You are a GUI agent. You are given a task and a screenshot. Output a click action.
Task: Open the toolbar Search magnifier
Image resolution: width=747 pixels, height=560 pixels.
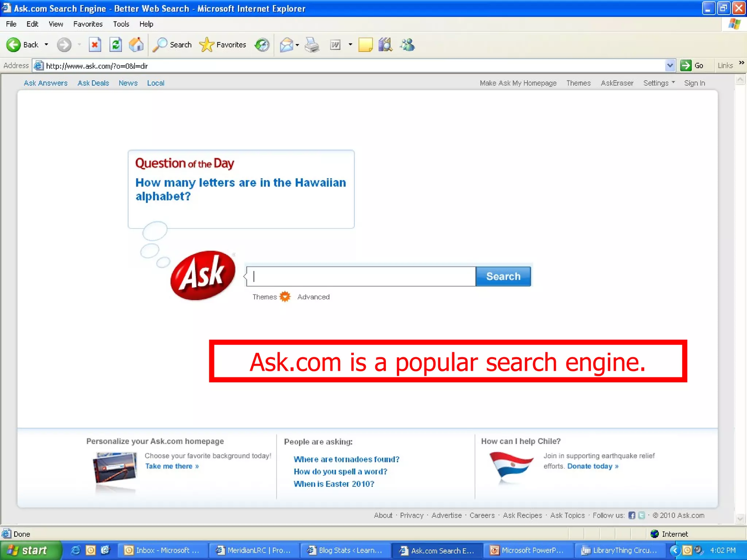pyautogui.click(x=172, y=45)
